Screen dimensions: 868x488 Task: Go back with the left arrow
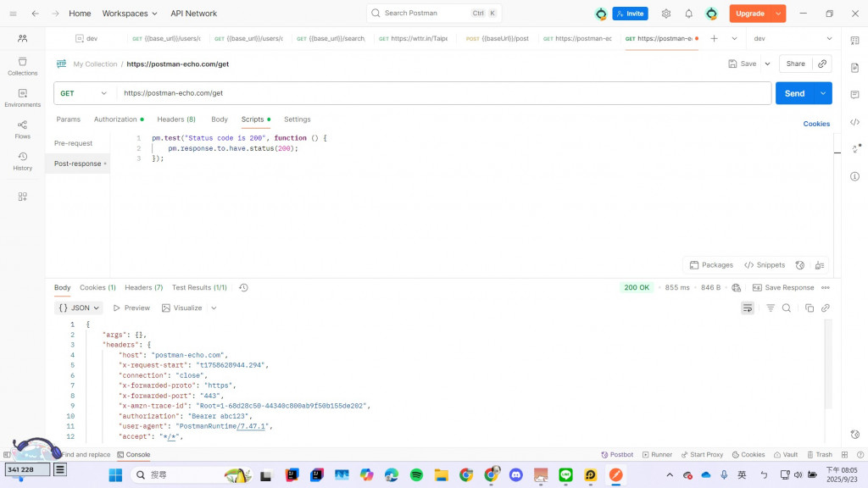(35, 14)
